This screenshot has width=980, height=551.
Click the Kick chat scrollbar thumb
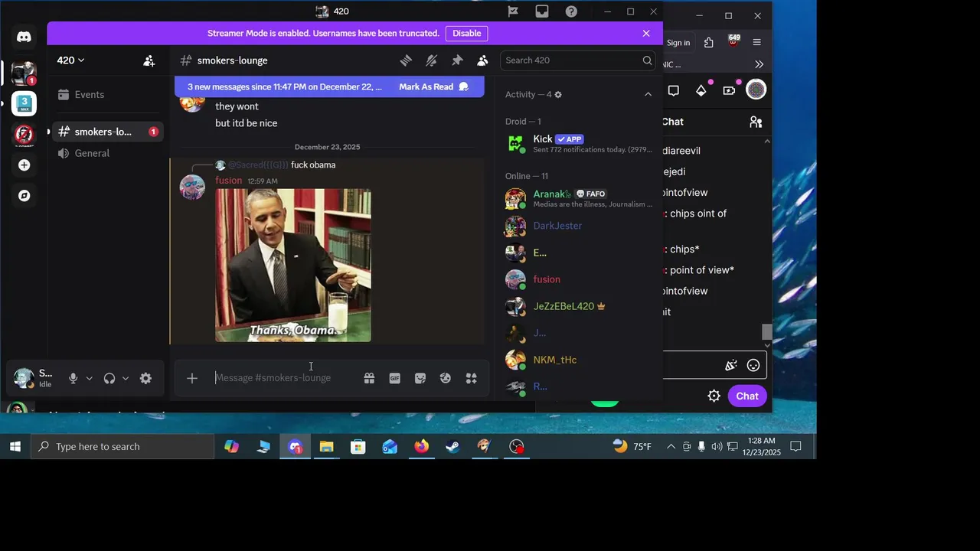click(767, 331)
